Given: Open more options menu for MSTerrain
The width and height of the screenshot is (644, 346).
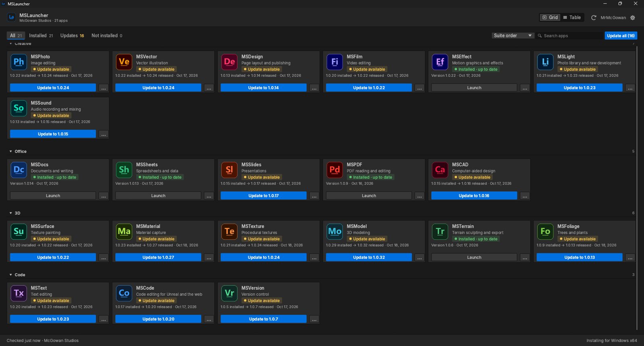Looking at the screenshot, I should [525, 257].
